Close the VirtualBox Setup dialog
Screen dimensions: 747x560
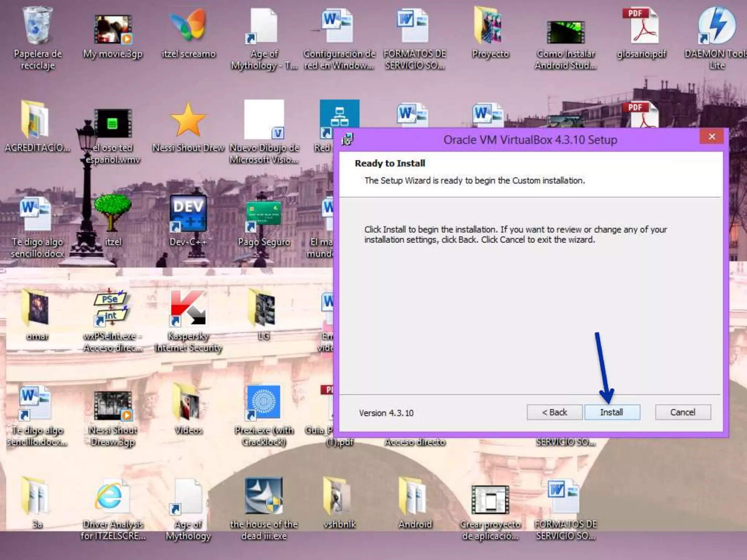(712, 137)
